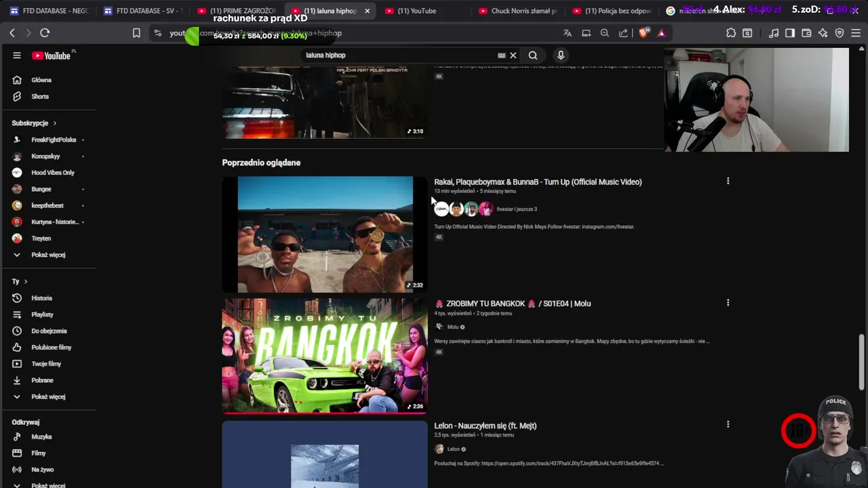868x488 pixels.
Task: Start voice search with the microphone
Action: coord(561,56)
